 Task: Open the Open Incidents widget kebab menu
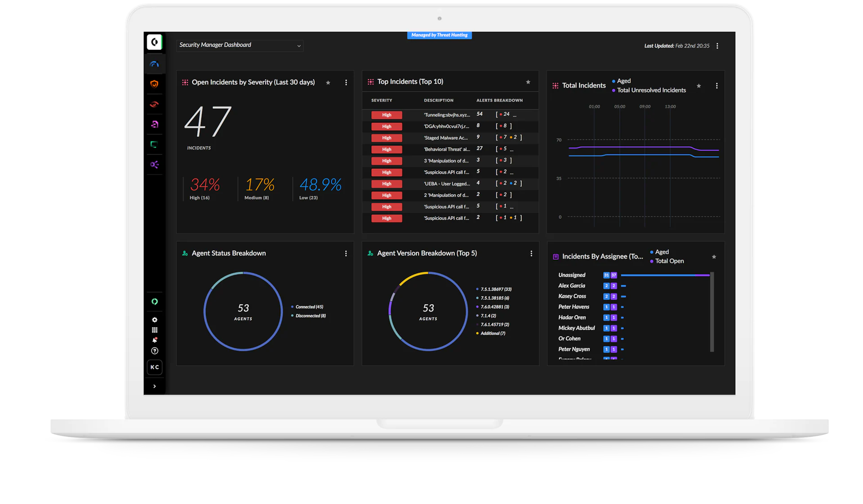coord(346,82)
